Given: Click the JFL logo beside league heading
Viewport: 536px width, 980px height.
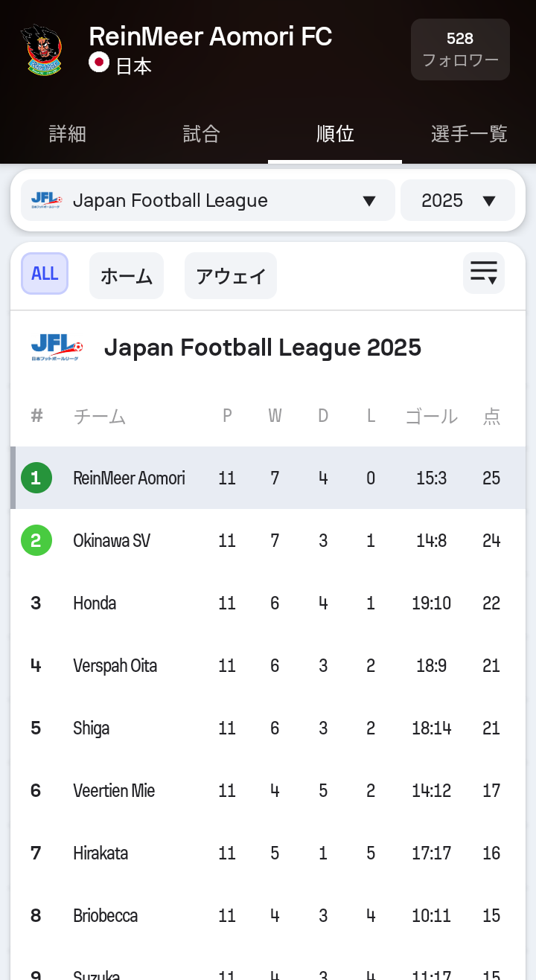Looking at the screenshot, I should click(57, 348).
